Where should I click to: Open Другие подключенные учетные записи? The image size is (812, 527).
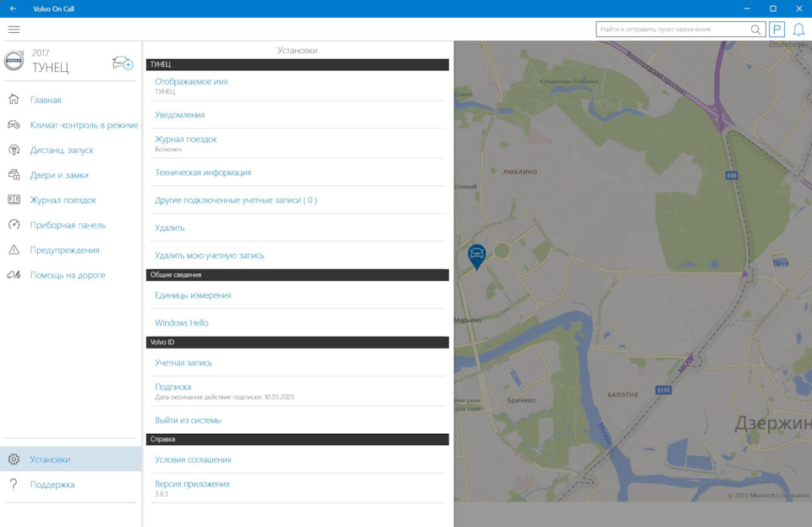coord(297,200)
